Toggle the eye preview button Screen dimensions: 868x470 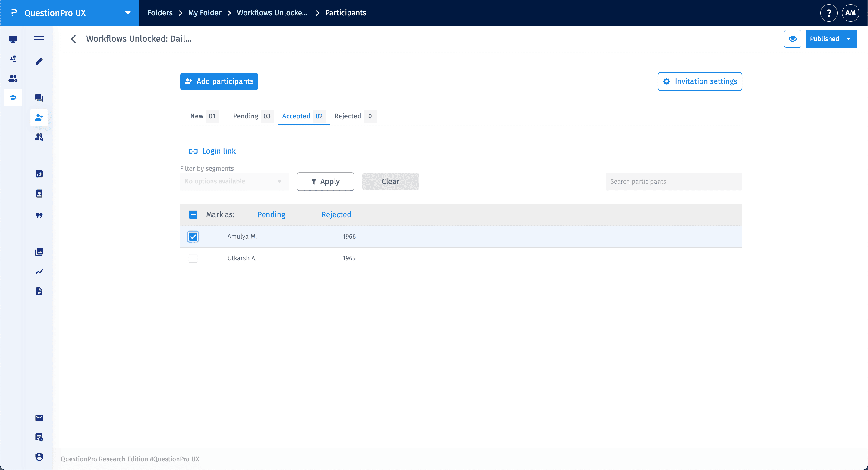pos(792,39)
